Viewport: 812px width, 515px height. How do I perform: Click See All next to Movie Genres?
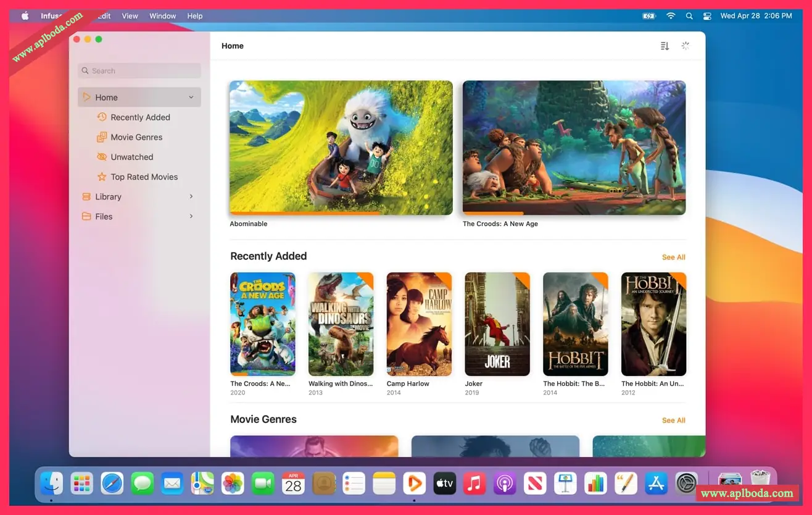tap(673, 421)
